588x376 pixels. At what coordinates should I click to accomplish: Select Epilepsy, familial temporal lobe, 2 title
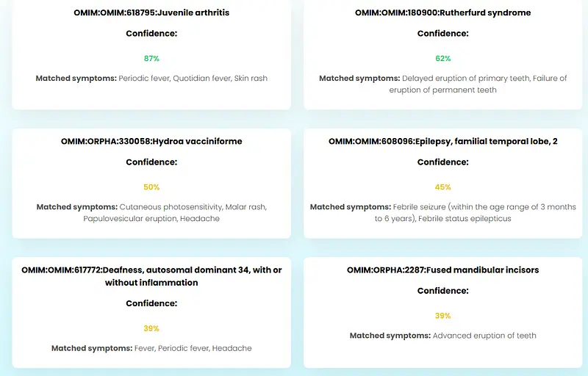[x=442, y=141]
